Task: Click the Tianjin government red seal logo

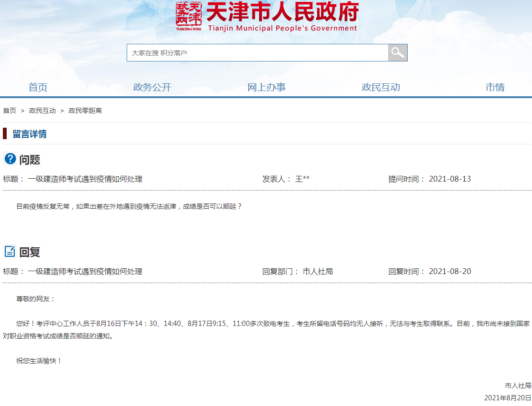Action: (190, 16)
